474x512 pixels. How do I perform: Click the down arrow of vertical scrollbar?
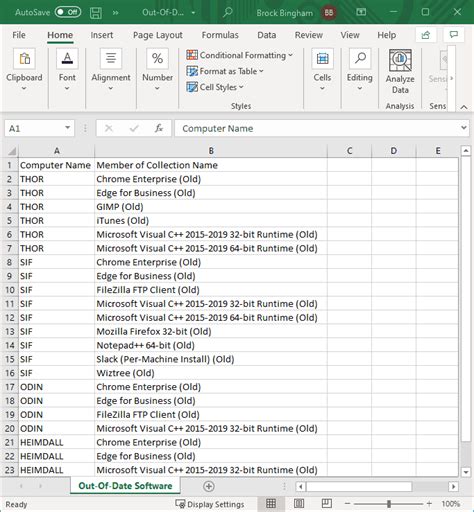466,472
